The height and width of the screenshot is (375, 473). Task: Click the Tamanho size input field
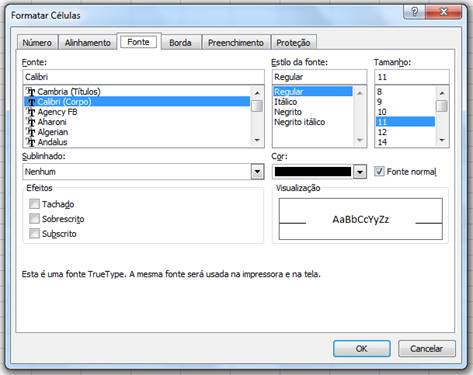(x=412, y=77)
